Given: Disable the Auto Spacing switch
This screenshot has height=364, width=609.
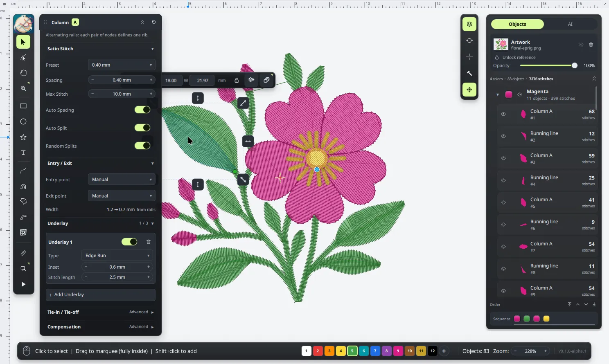Looking at the screenshot, I should click(x=142, y=110).
